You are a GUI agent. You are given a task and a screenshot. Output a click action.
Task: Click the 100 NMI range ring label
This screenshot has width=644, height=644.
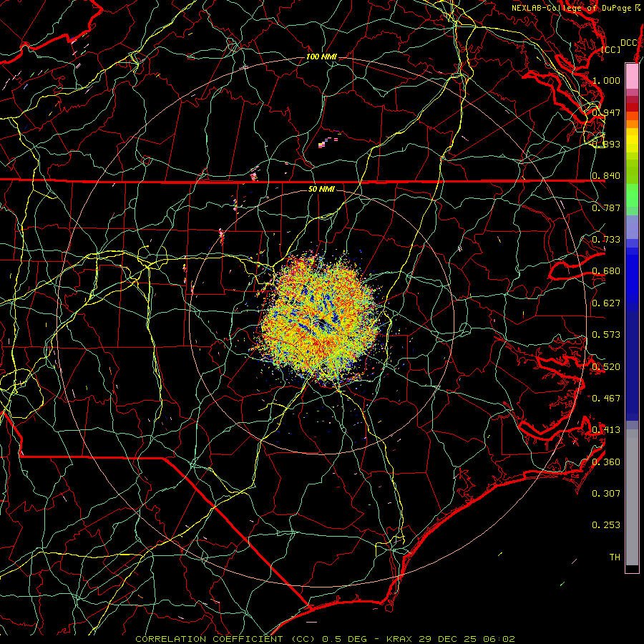click(321, 57)
